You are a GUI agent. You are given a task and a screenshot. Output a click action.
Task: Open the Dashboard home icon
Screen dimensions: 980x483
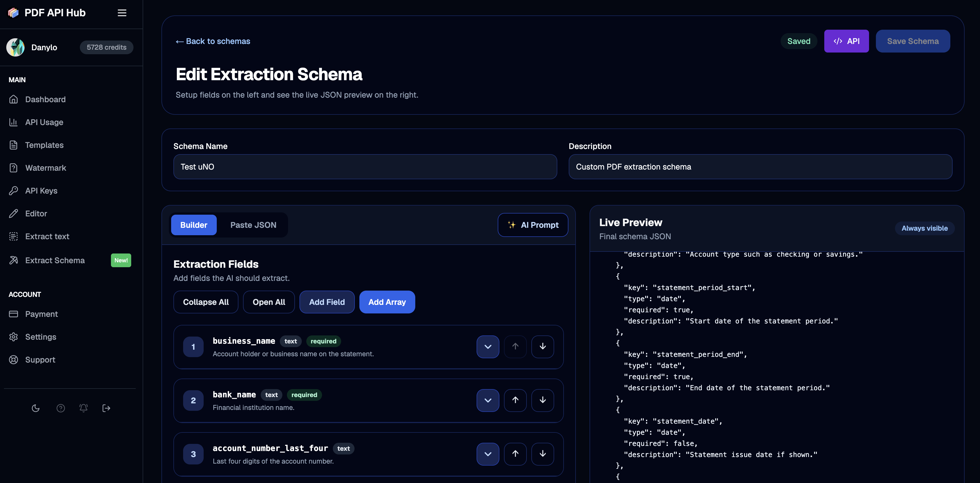click(14, 99)
